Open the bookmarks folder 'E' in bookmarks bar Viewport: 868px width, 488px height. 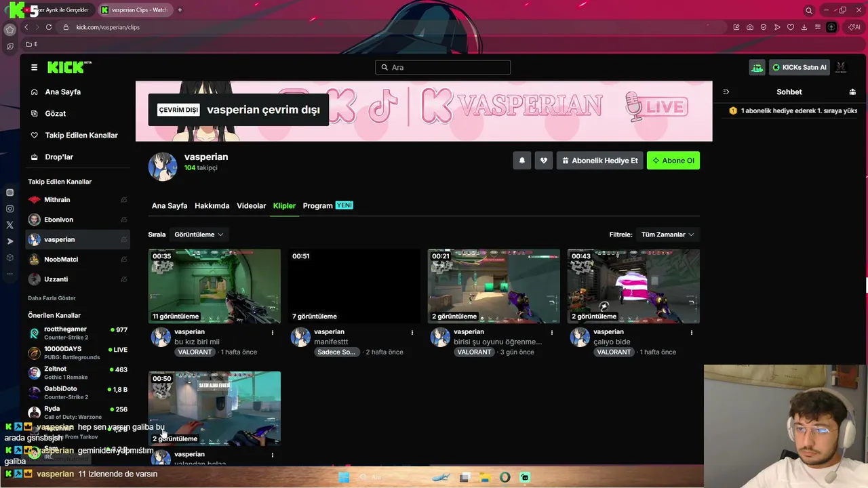32,44
